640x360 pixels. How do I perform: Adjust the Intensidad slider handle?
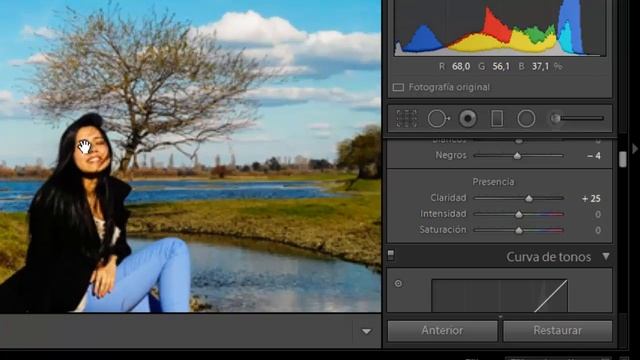tap(519, 214)
